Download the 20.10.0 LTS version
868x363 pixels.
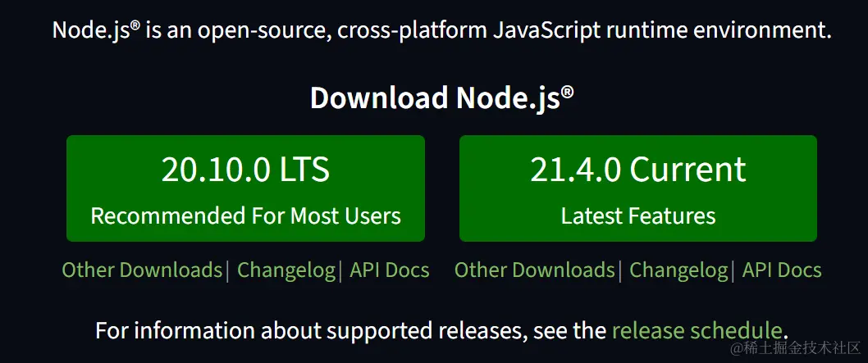[x=245, y=188]
